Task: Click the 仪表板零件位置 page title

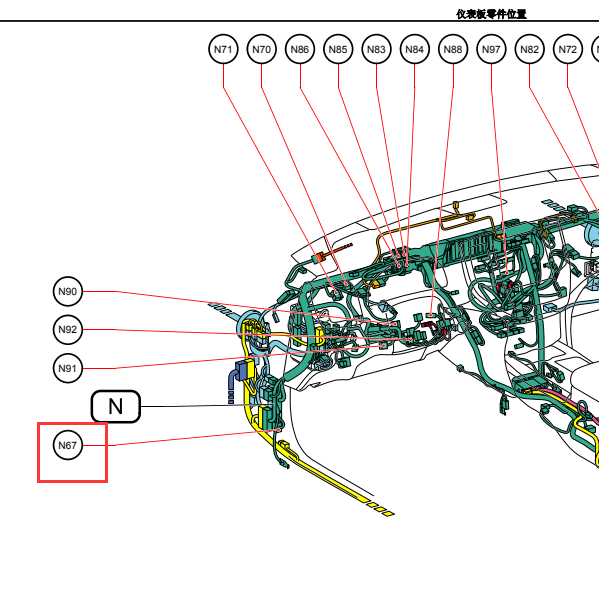Action: 491,14
